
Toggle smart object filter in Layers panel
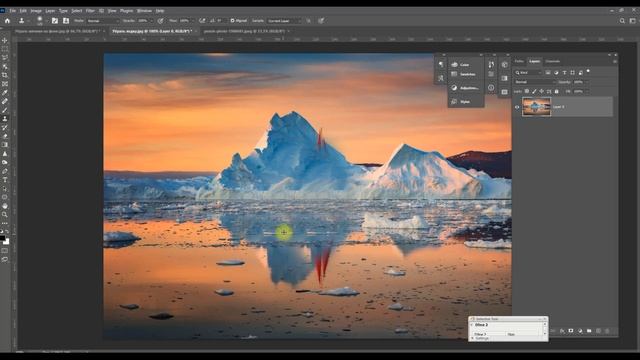pyautogui.click(x=580, y=73)
